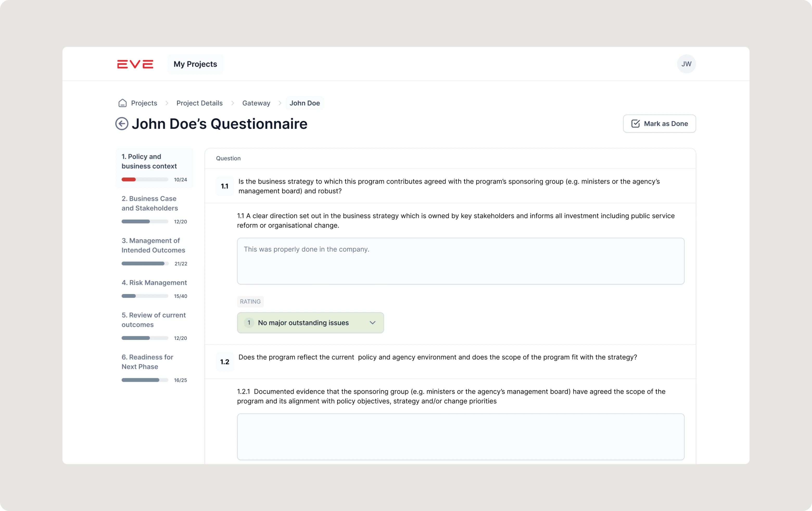Click the red 10/24 progress bar
This screenshot has height=511, width=812.
(x=145, y=179)
